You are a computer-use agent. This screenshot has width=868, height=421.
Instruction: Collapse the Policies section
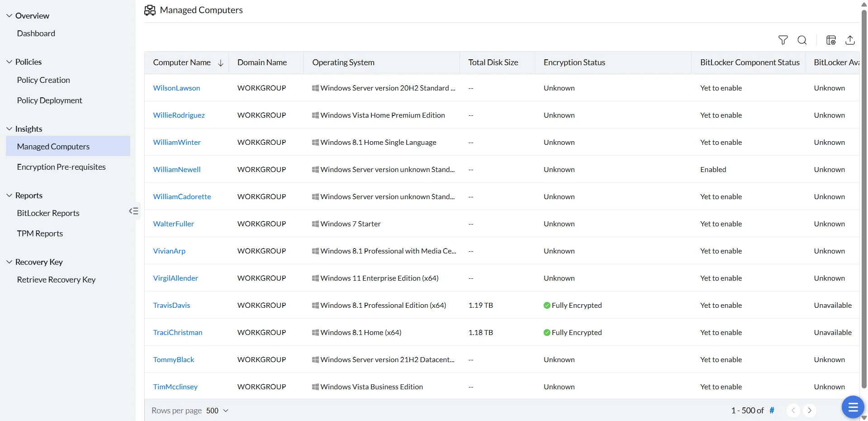[x=9, y=62]
